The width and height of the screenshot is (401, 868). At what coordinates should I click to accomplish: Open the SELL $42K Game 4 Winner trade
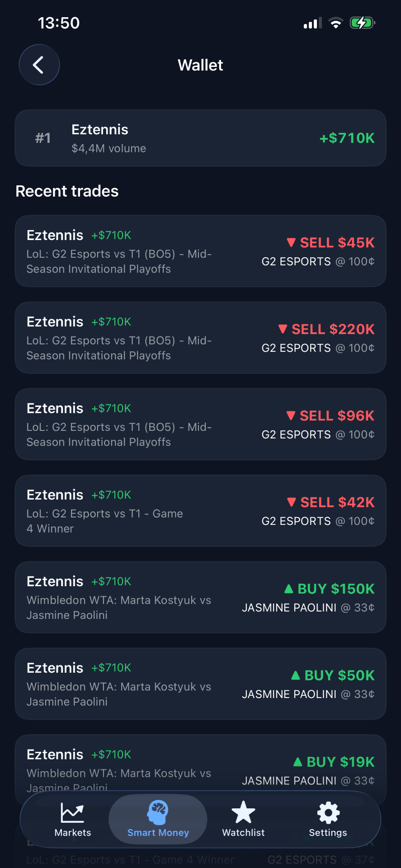coord(201,511)
